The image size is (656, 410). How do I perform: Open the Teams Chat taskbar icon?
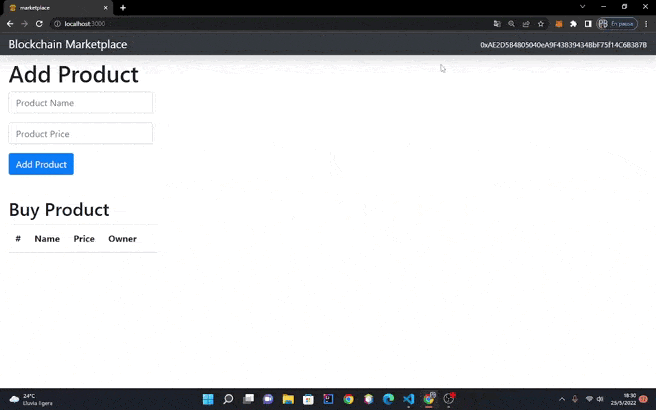coord(268,399)
